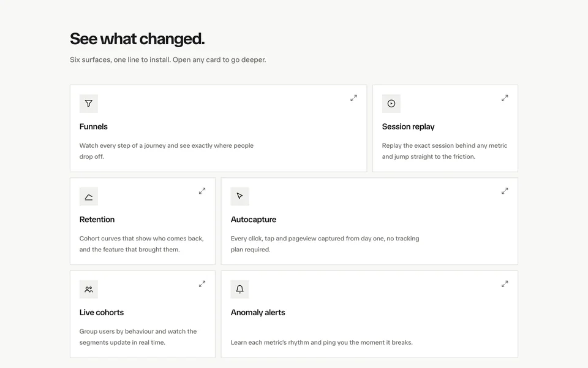588x368 pixels.
Task: Click the Autocapture cursor icon
Action: (239, 196)
